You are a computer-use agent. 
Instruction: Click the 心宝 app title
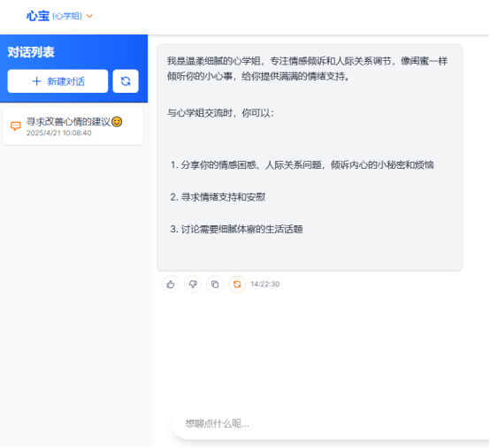[38, 16]
